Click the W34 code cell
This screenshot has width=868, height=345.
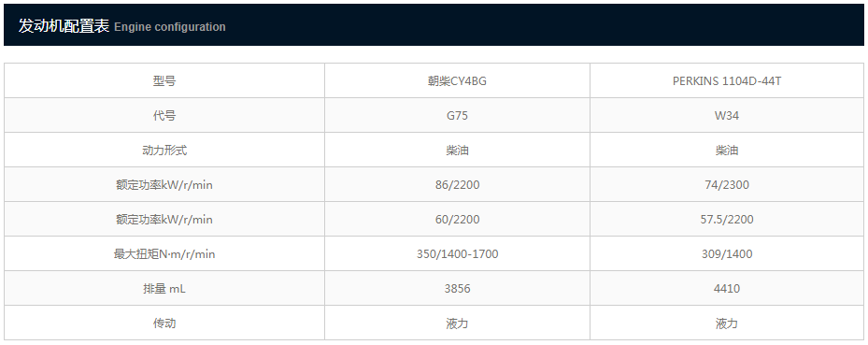726,116
